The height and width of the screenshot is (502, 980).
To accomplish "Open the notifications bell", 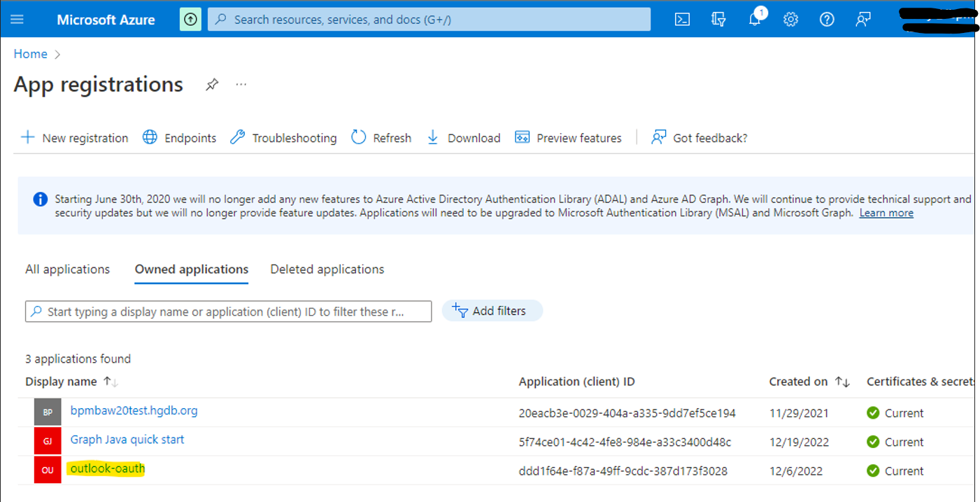I will [755, 20].
